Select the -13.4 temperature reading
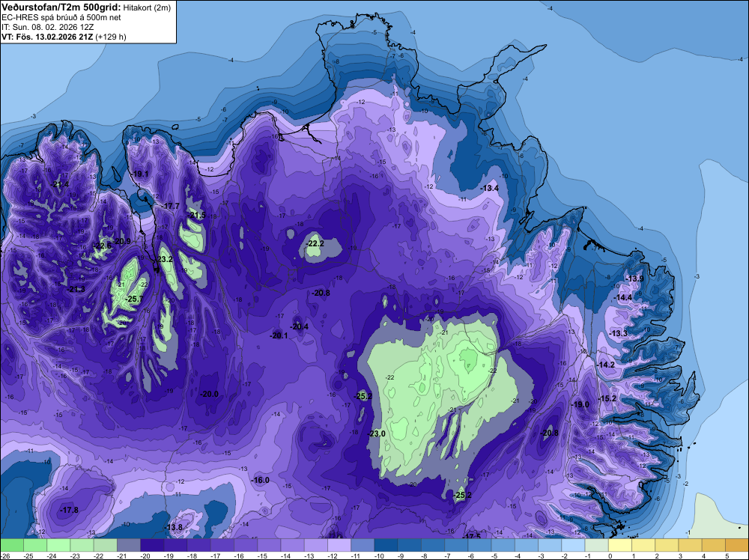The width and height of the screenshot is (749, 560). point(490,188)
